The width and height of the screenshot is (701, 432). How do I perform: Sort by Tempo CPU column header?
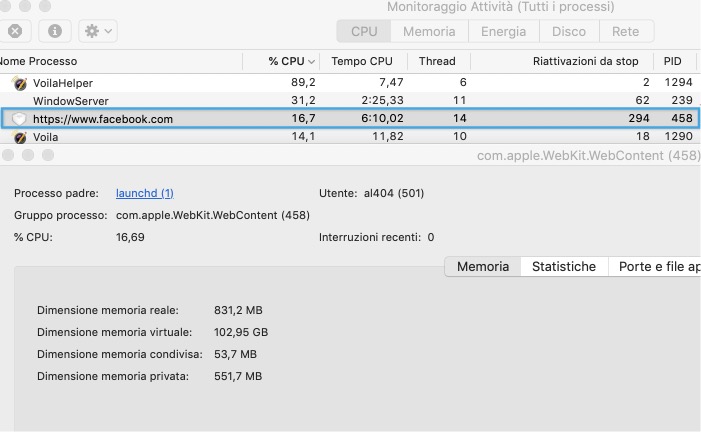pyautogui.click(x=362, y=61)
